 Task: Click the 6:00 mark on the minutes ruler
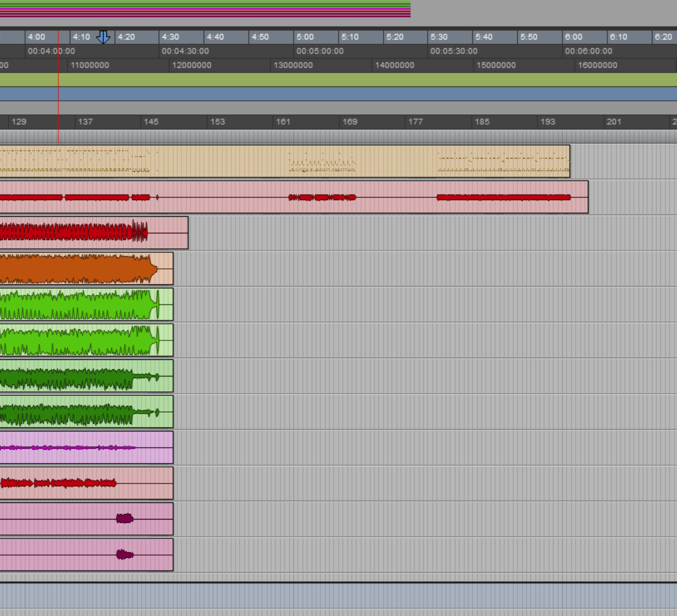pos(573,37)
